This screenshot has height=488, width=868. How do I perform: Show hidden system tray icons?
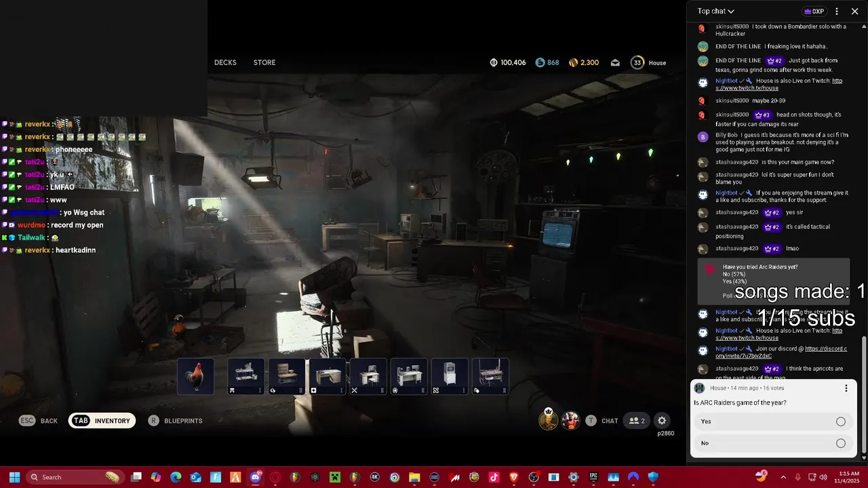783,477
